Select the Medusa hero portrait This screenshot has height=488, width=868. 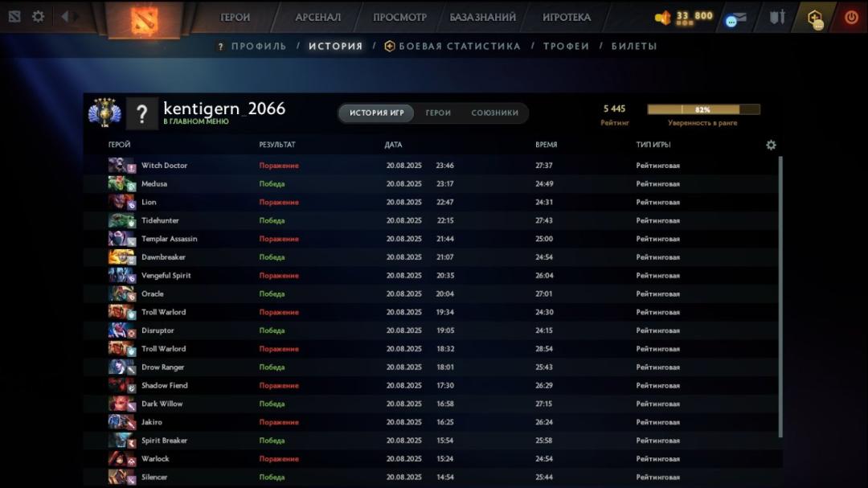(x=122, y=183)
